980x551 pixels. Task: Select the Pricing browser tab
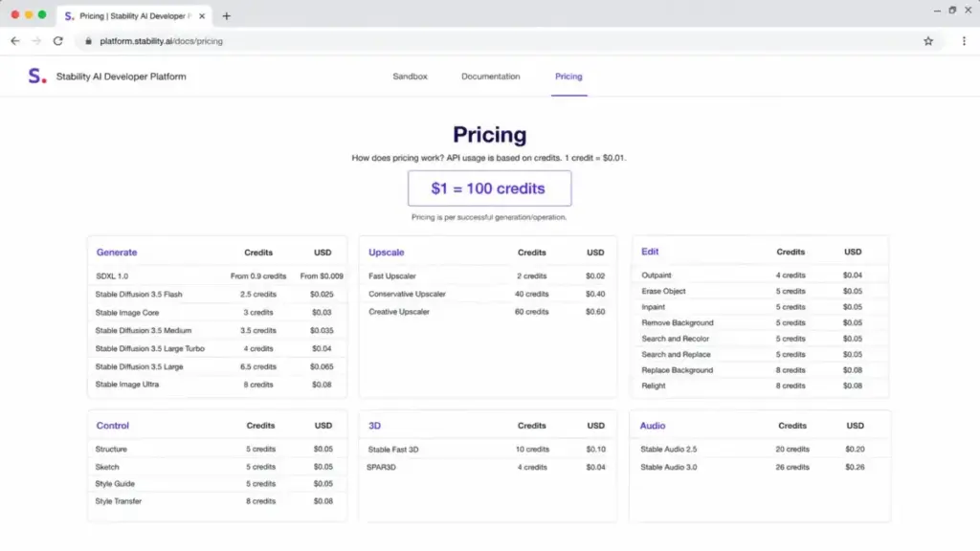pos(134,16)
